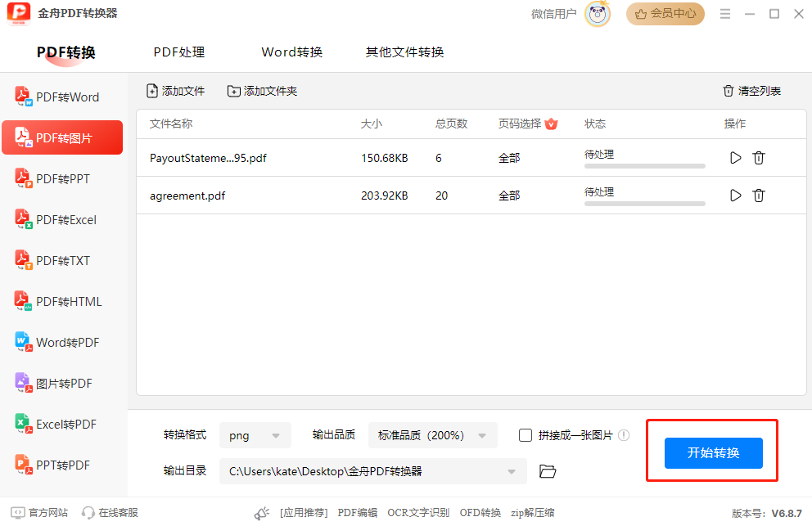This screenshot has height=526, width=812.
Task: Open output folder browse icon
Action: (x=548, y=471)
